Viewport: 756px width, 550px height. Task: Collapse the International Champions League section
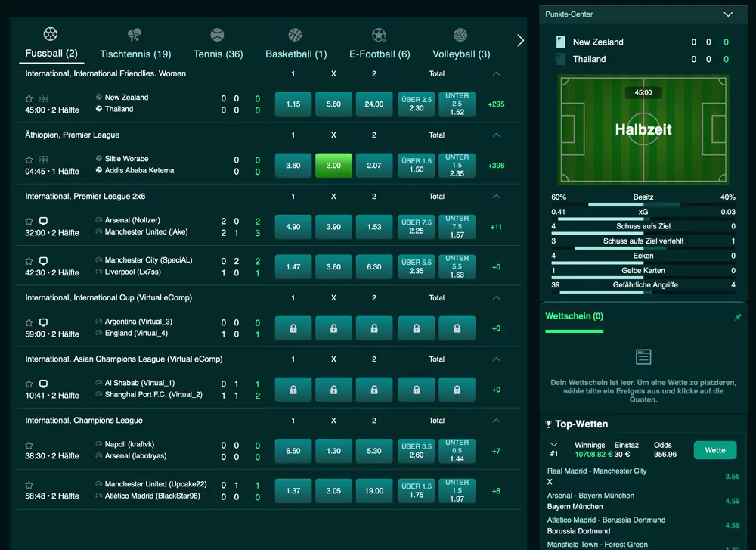tap(496, 420)
